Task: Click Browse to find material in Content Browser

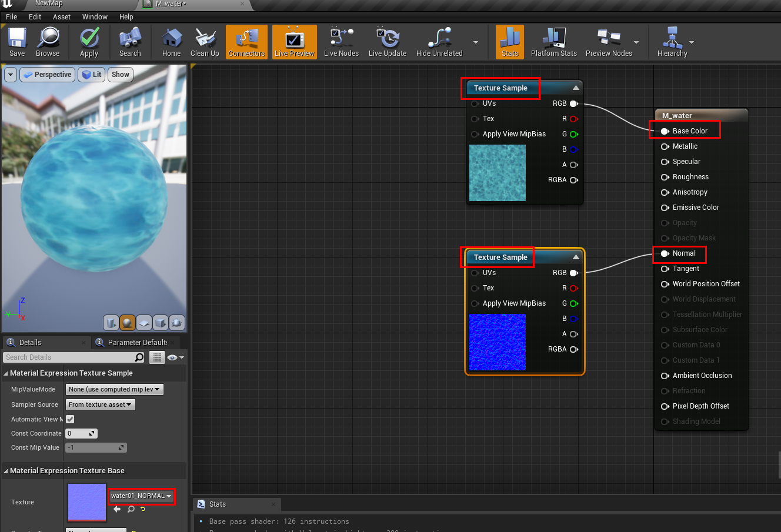Action: tap(48, 42)
